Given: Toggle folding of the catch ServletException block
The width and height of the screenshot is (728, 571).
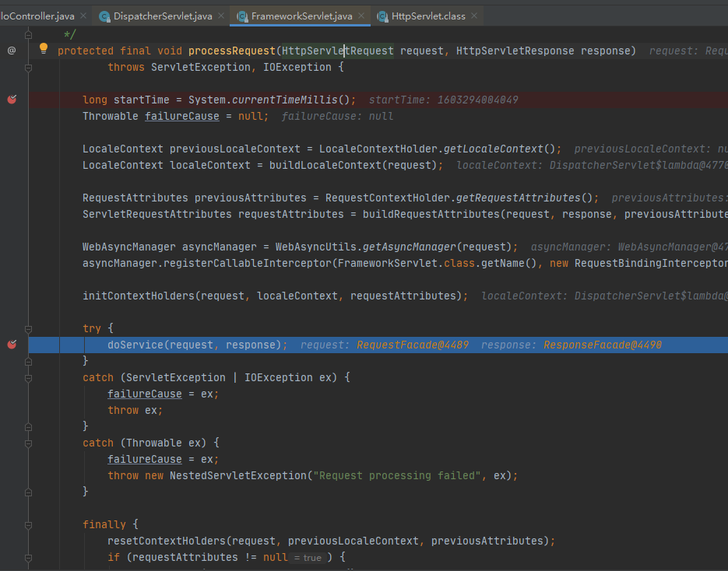Looking at the screenshot, I should click(29, 377).
